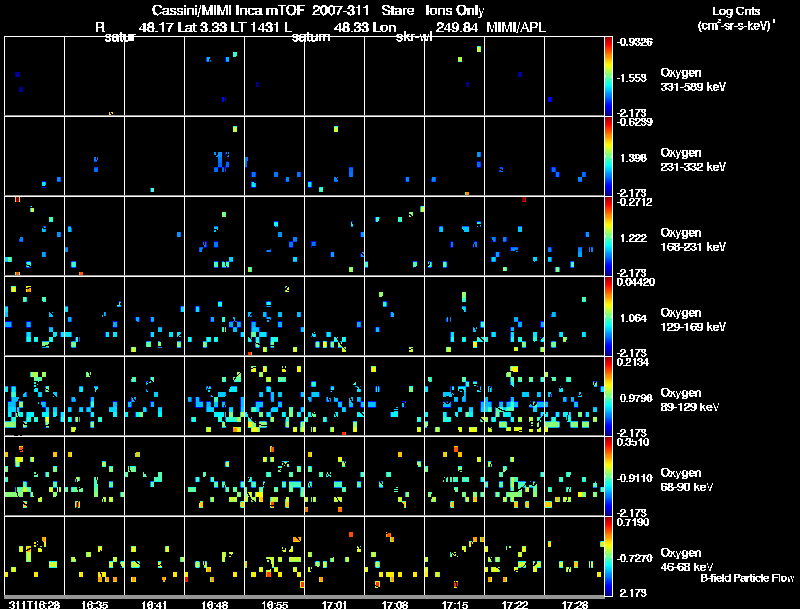
Task: Select the 'Oxygen 168-231 keV' label
Action: tap(693, 240)
